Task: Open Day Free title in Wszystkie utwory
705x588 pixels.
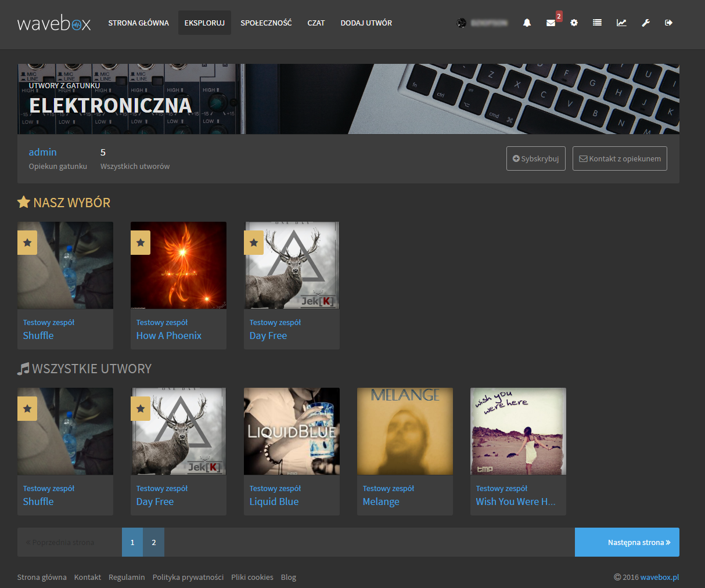Action: coord(155,502)
